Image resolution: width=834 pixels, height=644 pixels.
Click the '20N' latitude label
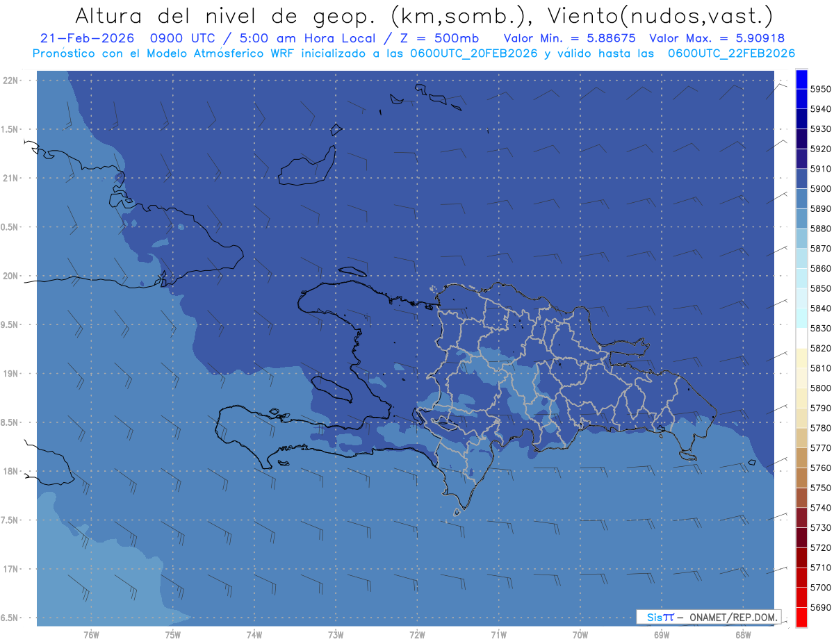pos(10,276)
